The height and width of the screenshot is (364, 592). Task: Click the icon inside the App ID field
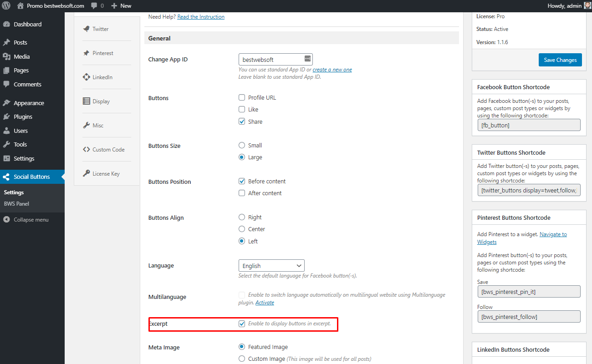[307, 59]
